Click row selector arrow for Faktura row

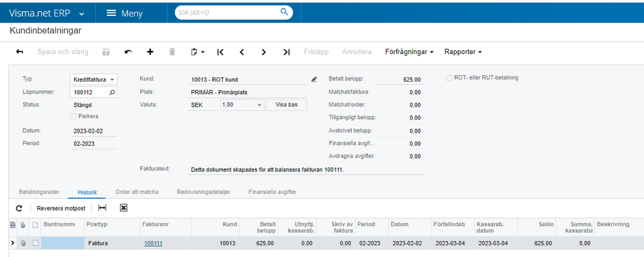pyautogui.click(x=12, y=243)
